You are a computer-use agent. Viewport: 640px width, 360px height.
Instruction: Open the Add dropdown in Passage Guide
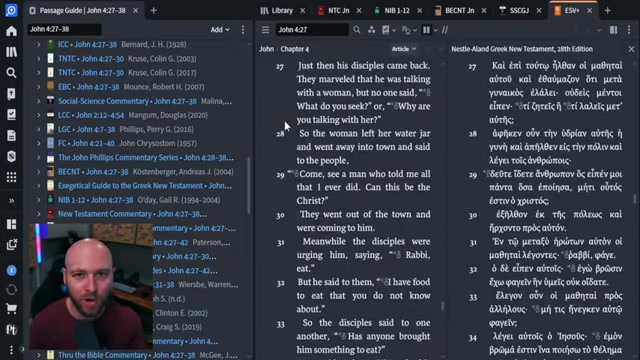tap(220, 29)
